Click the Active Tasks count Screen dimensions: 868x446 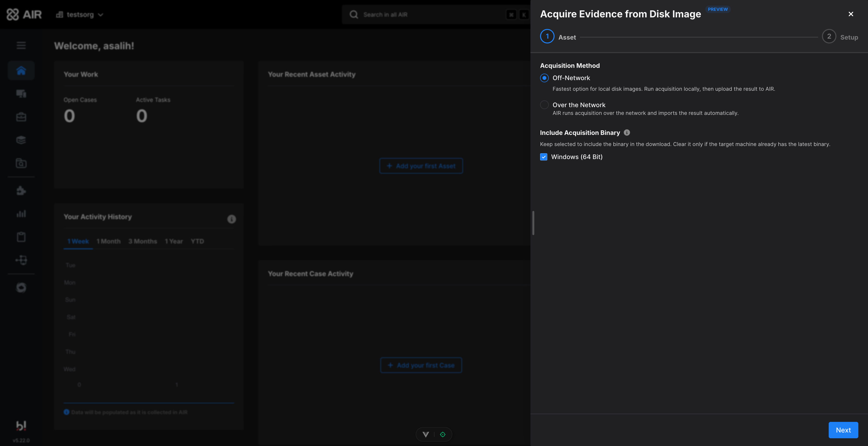click(x=142, y=116)
